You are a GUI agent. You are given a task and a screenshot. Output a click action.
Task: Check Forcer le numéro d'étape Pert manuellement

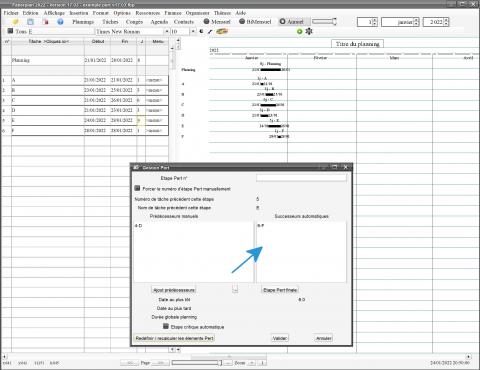[137, 188]
